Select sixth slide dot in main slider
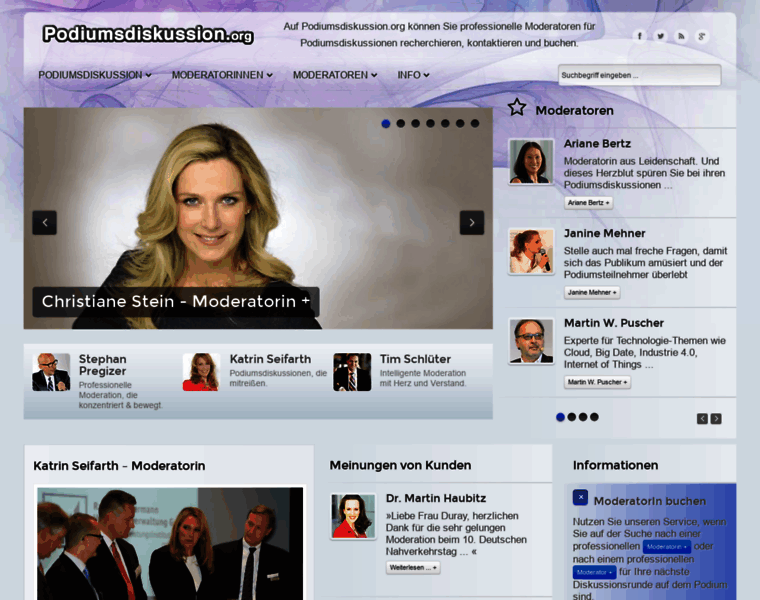Viewport: 760px width, 600px height. 460,124
